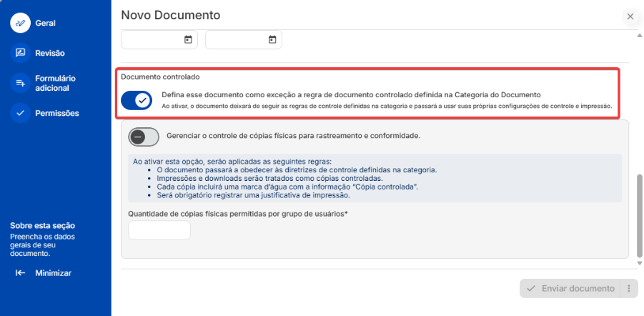Click the vertical scrollbar of the form

pyautogui.click(x=638, y=214)
